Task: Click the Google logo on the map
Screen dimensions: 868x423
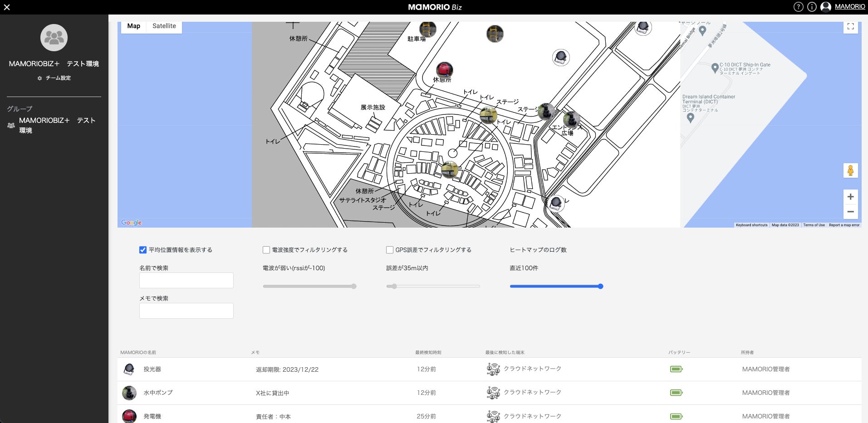Action: (132, 223)
